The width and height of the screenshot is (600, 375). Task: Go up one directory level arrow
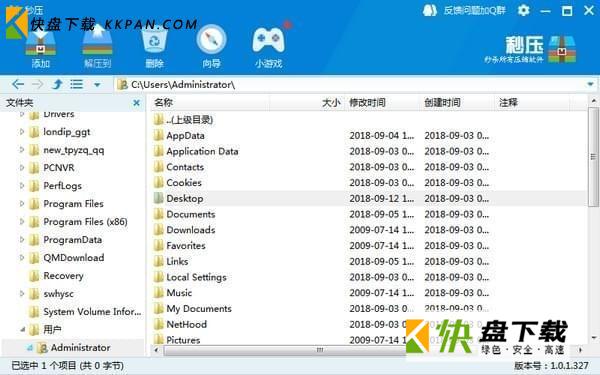pyautogui.click(x=57, y=84)
